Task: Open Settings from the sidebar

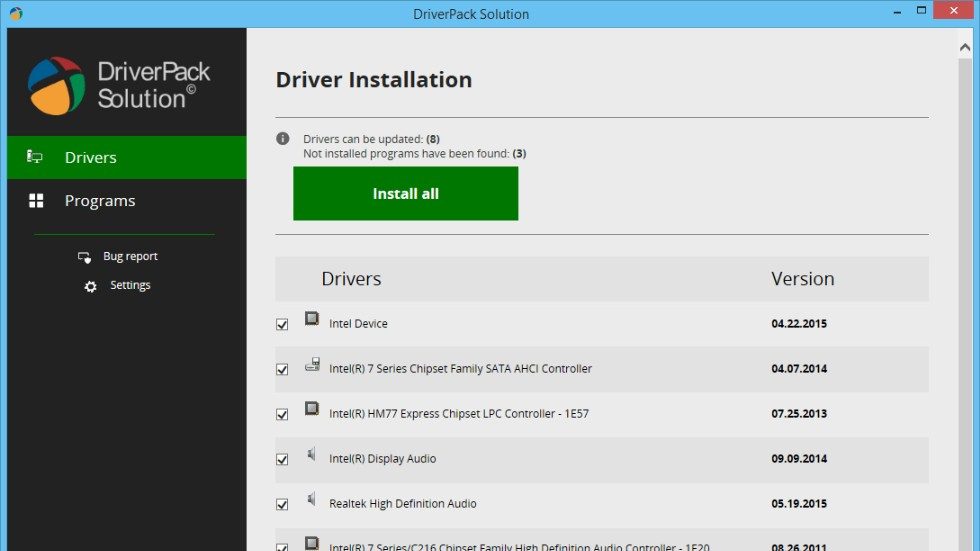Action: (x=130, y=285)
